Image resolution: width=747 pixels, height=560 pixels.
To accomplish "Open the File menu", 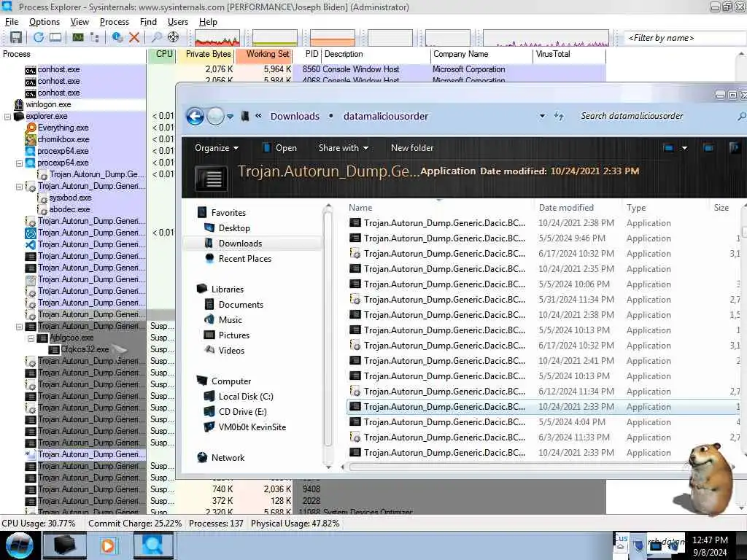I will click(x=12, y=22).
